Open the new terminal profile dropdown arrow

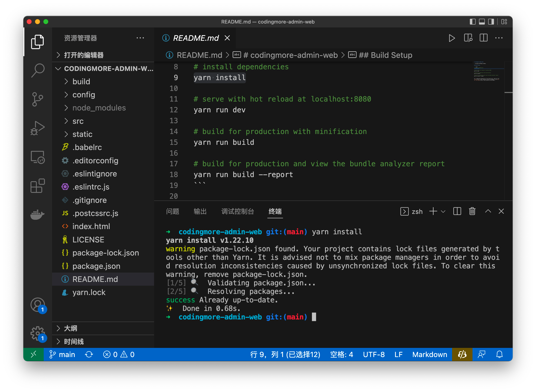[x=443, y=211]
